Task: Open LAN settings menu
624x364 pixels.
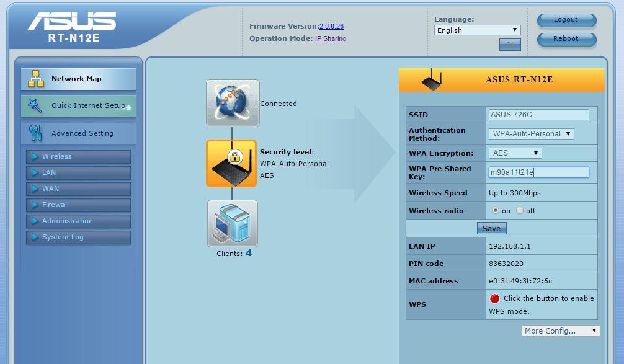Action: click(x=78, y=172)
